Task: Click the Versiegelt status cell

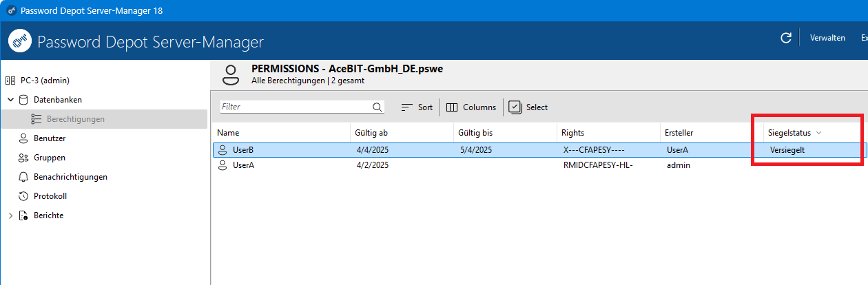Action: point(787,149)
